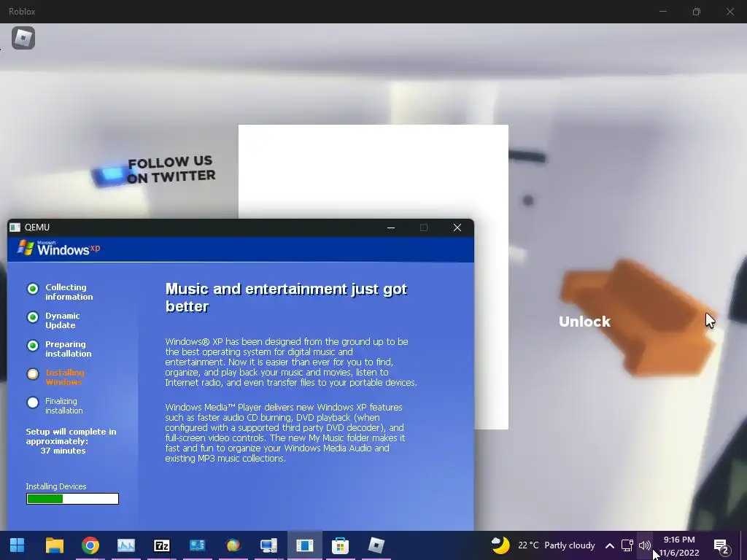Screen dimensions: 747x560
Task: Click the Unlock prompt in Roblox
Action: [x=584, y=322]
